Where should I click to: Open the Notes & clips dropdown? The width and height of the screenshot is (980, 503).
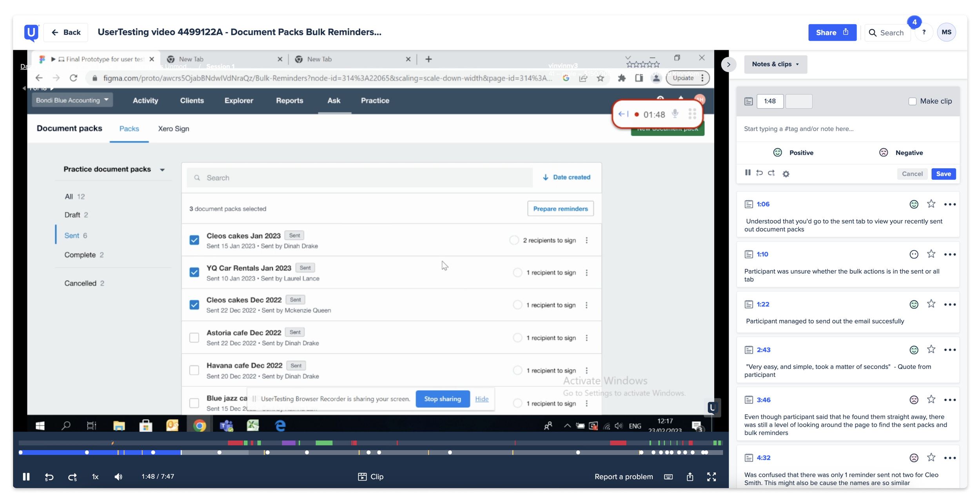775,64
